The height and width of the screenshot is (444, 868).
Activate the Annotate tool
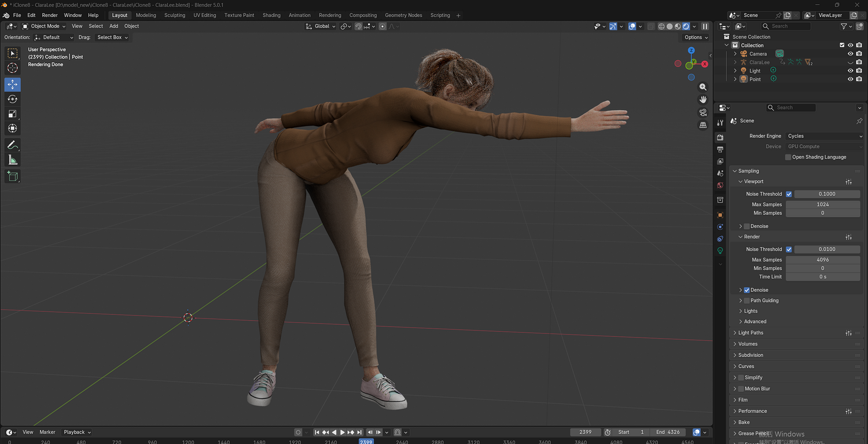[12, 145]
